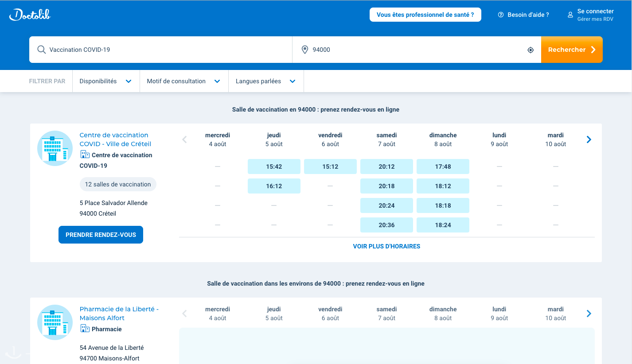
Task: Click Gérer mes RDV text
Action: 595,19
